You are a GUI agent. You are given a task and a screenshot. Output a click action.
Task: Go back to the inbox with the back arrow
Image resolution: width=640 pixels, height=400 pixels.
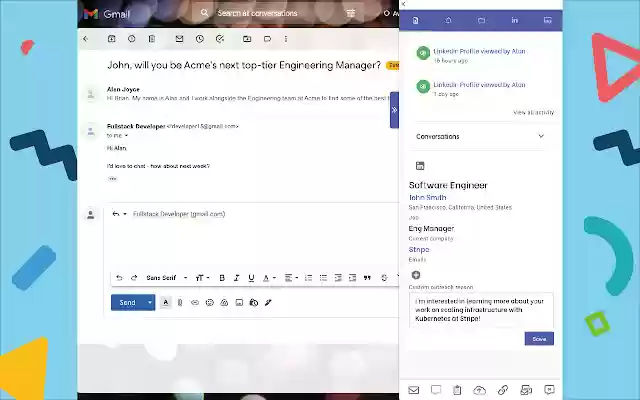[x=86, y=39]
